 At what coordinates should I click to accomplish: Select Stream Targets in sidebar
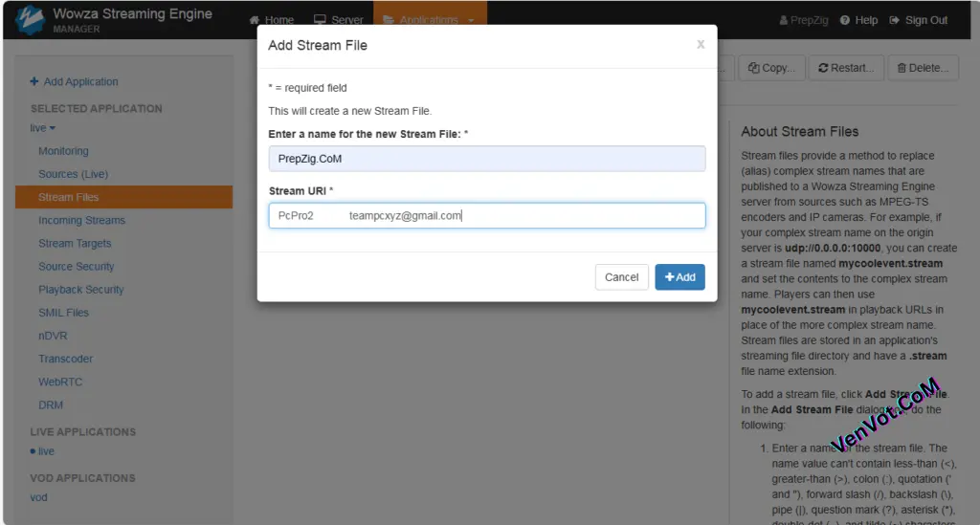75,244
